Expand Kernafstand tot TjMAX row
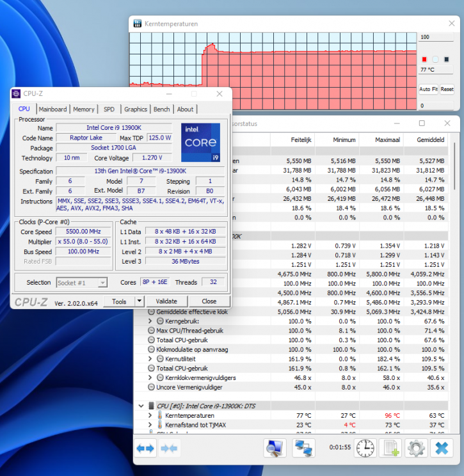 150,424
